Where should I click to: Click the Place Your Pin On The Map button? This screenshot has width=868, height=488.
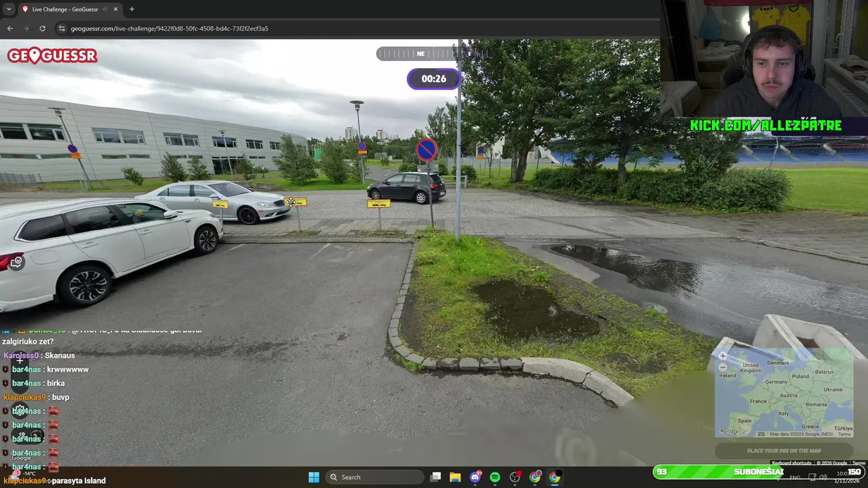tap(784, 451)
